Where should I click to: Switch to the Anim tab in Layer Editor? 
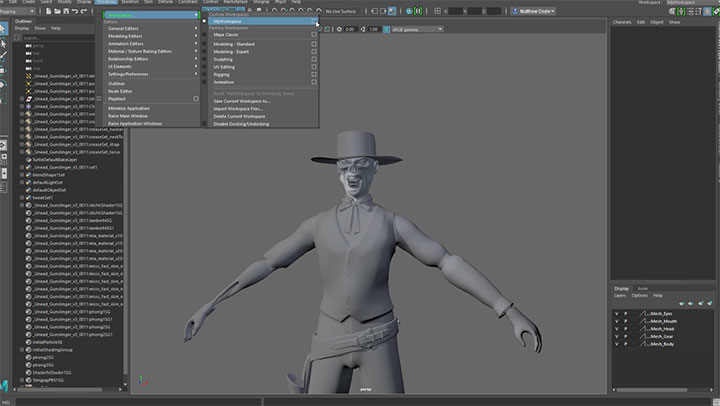pyautogui.click(x=642, y=288)
